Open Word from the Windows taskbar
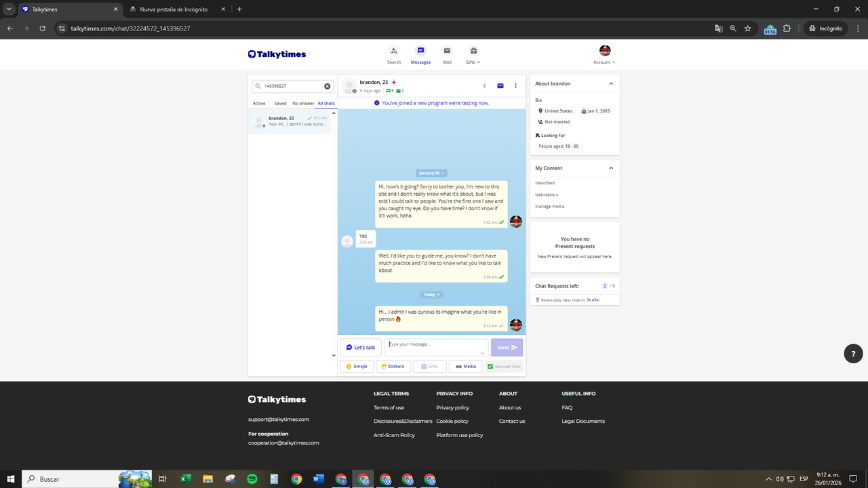 (318, 479)
